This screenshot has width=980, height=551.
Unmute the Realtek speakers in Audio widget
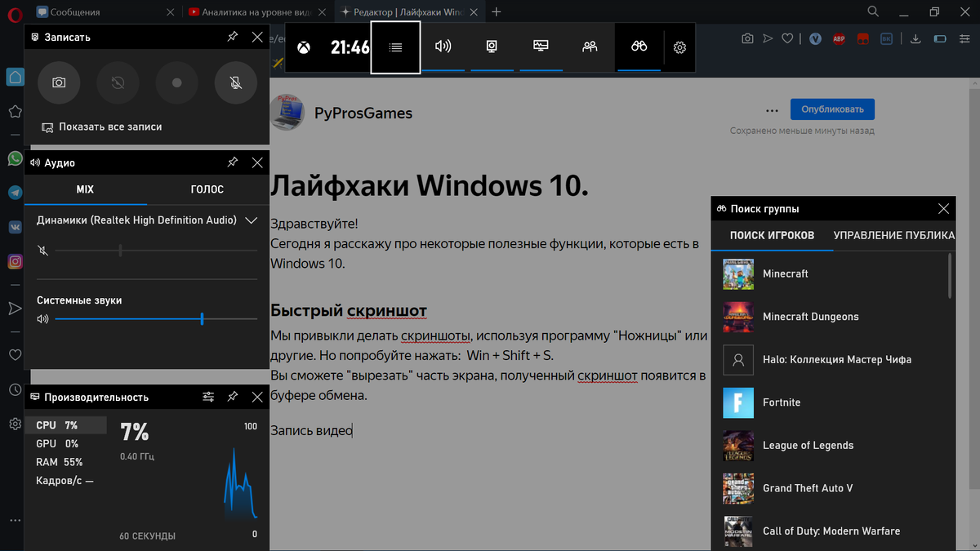[42, 251]
